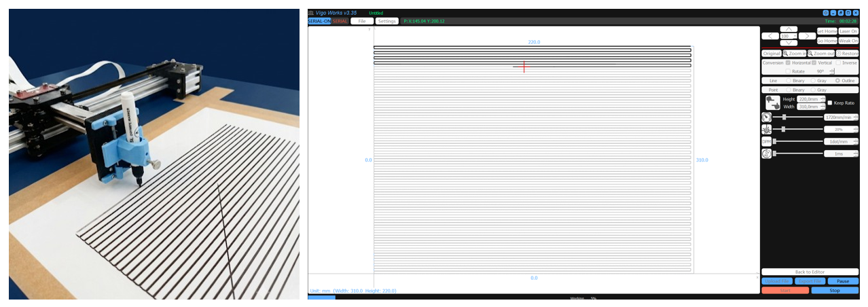Step the 1720mm/min speed spinner
868x307 pixels.
point(856,117)
